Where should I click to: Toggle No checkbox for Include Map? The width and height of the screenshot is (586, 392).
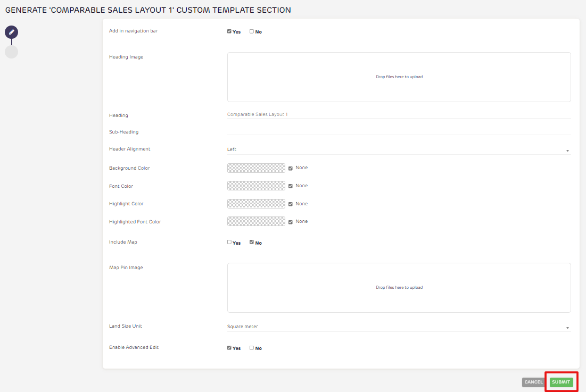[252, 242]
